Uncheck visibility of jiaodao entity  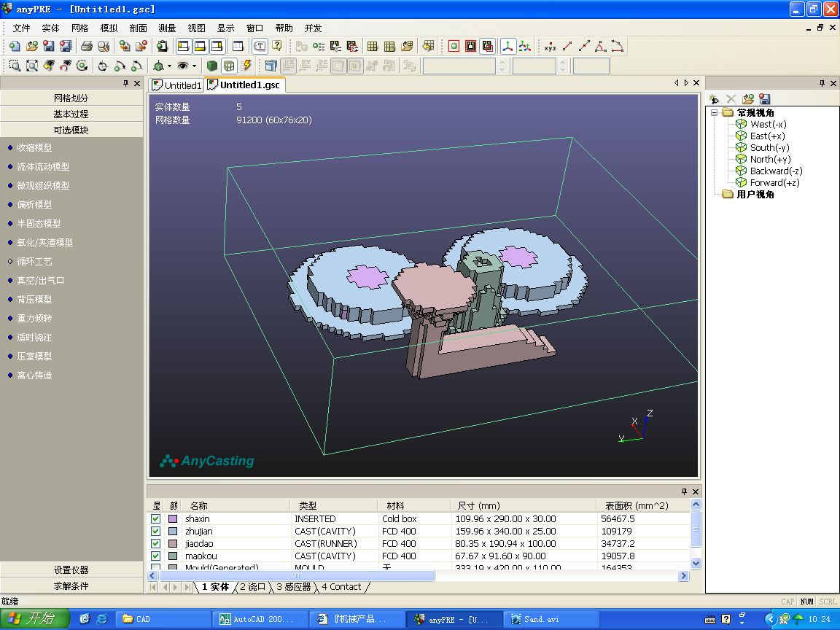[x=155, y=543]
